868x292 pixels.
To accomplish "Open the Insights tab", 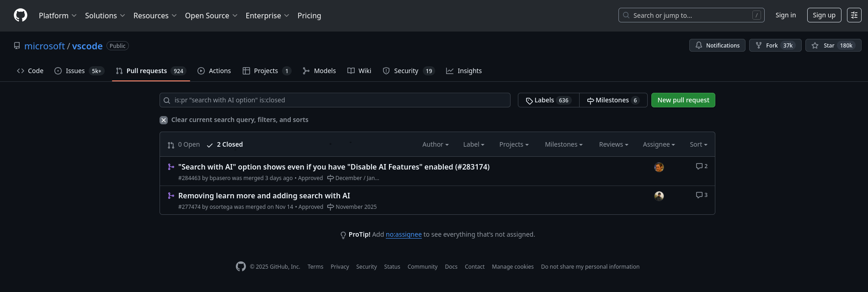I will pyautogui.click(x=464, y=71).
